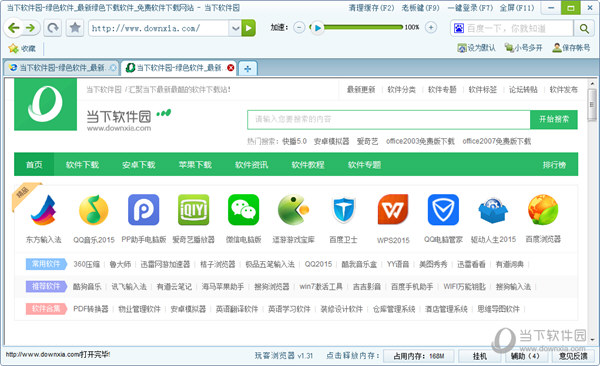The height and width of the screenshot is (366, 600).
Task: Open 软件分类 link
Action: tap(401, 90)
